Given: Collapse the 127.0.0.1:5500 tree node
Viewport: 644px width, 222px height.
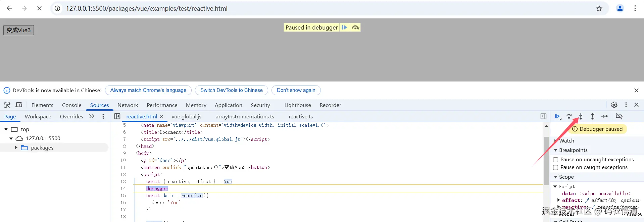Looking at the screenshot, I should pos(11,138).
